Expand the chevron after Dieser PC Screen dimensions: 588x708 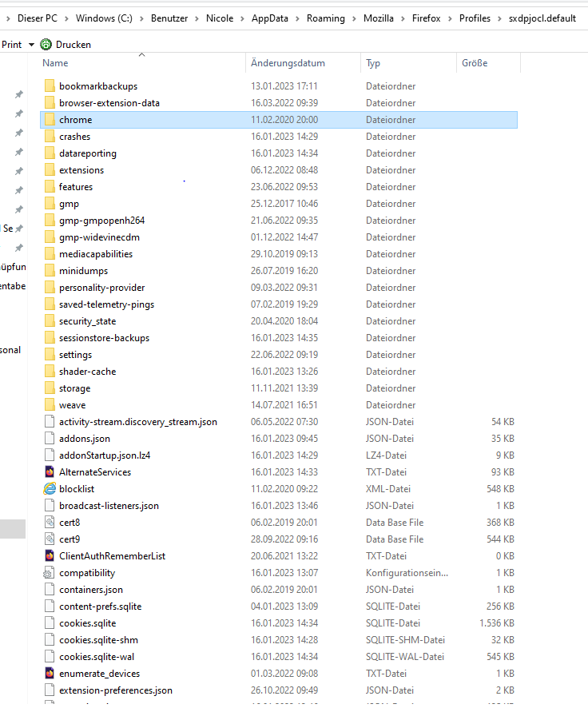click(66, 18)
